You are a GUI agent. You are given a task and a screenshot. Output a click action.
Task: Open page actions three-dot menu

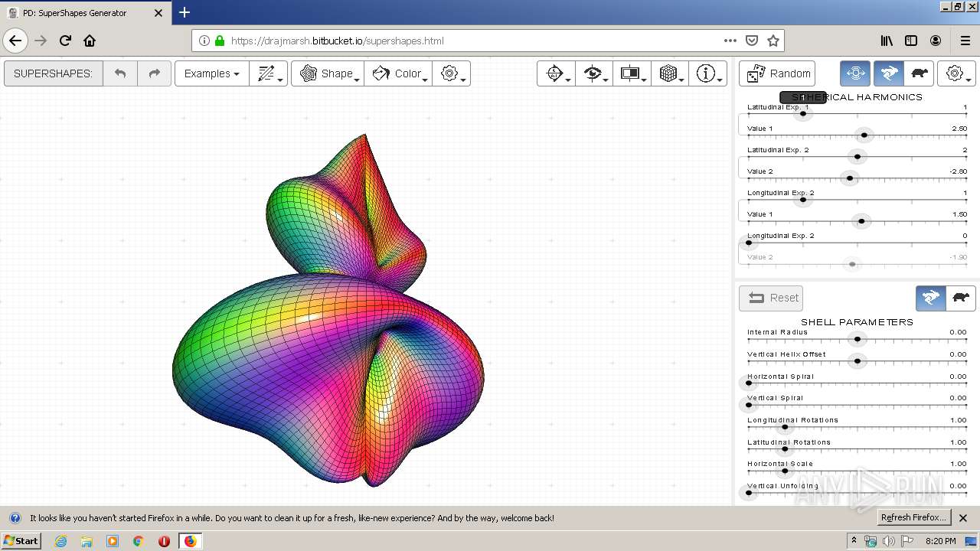point(730,41)
